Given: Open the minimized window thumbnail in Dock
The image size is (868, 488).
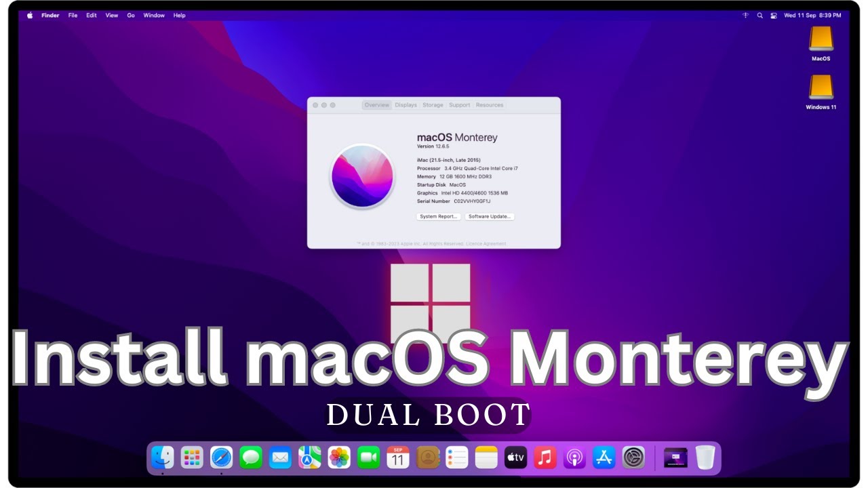Looking at the screenshot, I should (x=675, y=457).
